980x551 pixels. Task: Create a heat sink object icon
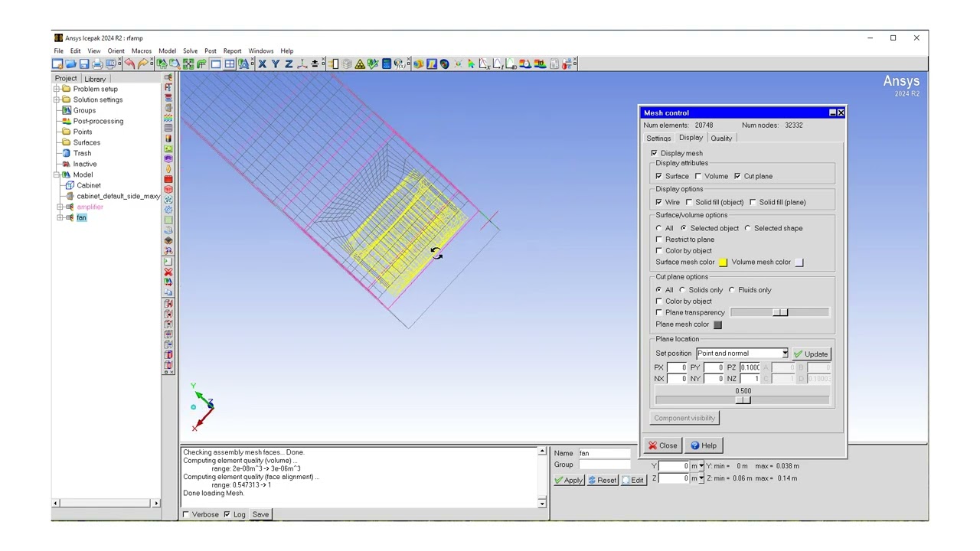(x=168, y=230)
